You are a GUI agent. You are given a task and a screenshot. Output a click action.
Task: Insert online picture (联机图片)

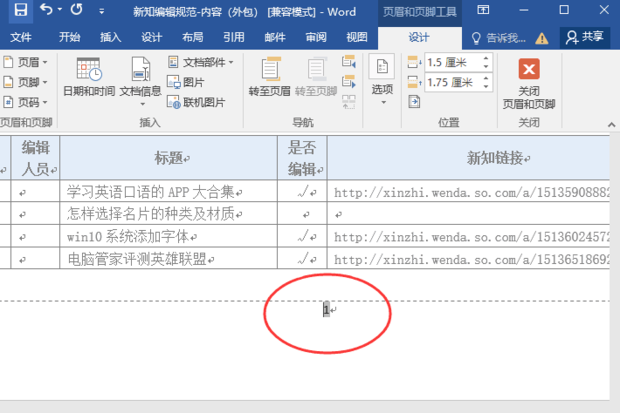196,102
